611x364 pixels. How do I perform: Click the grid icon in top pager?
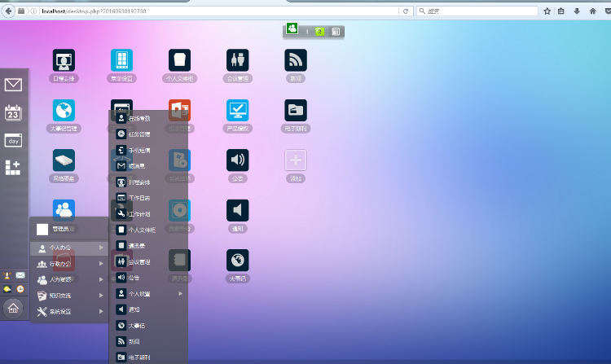pos(336,31)
